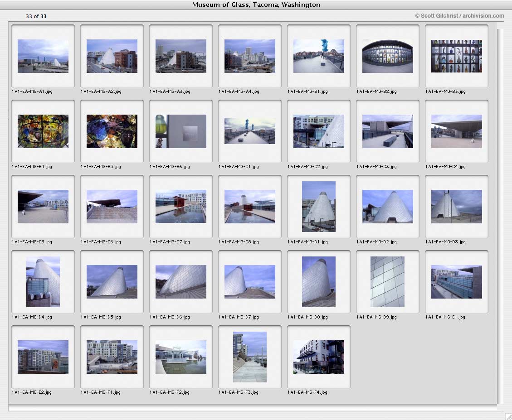This screenshot has height=420, width=512.
Task: Open the 1A1-EA-MG-D1.jpg portrait cone thumbnail
Action: coord(319,207)
